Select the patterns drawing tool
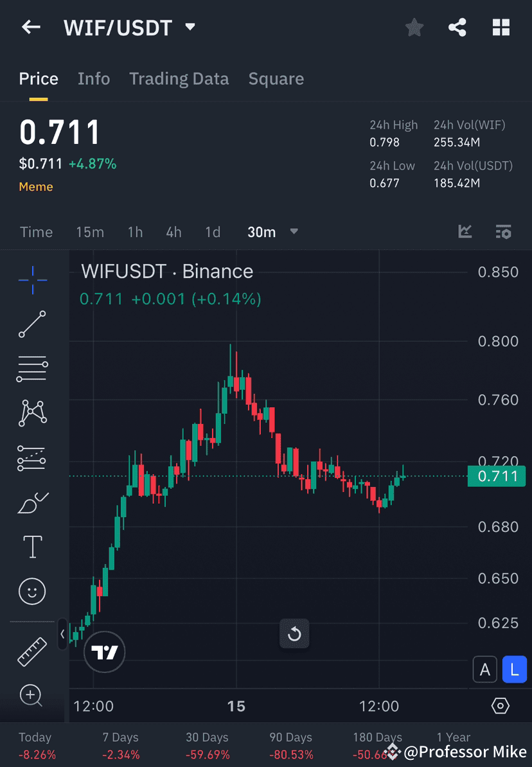This screenshot has height=767, width=532. [x=32, y=413]
